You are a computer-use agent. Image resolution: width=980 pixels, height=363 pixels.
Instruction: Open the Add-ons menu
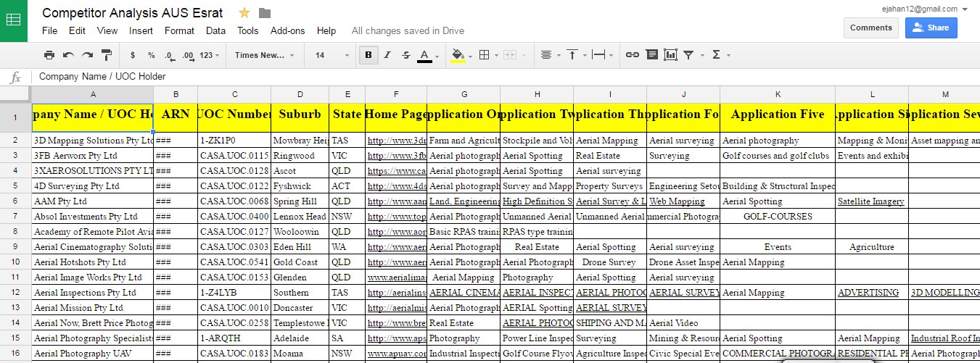pyautogui.click(x=287, y=31)
